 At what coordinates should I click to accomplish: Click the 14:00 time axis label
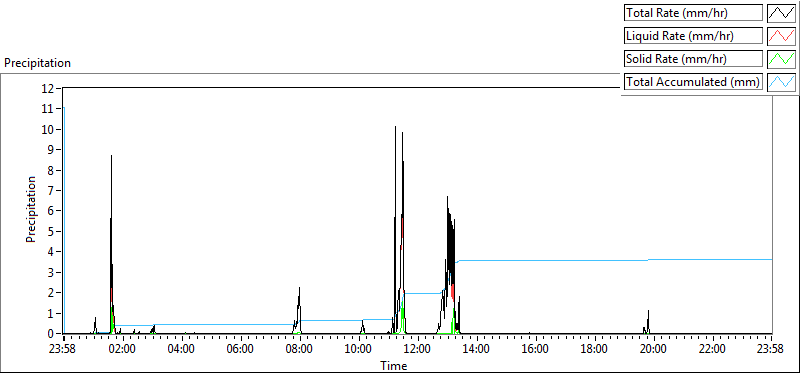[x=476, y=350]
